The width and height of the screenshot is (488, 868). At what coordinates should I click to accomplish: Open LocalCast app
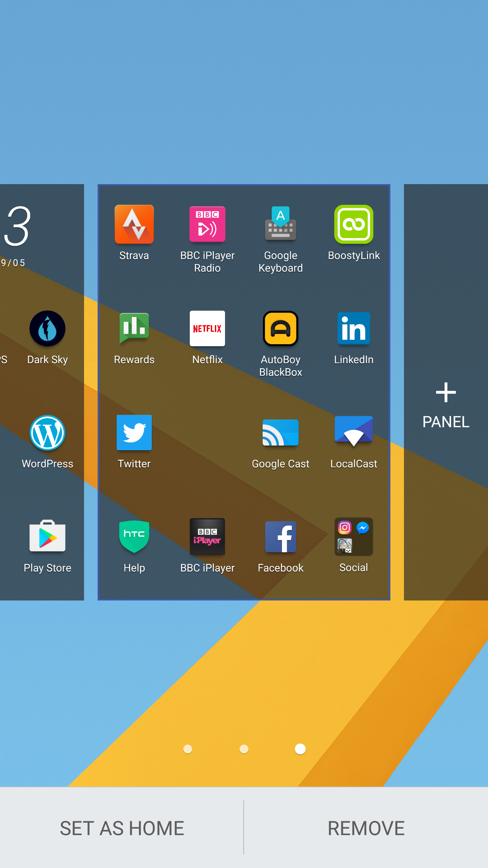tap(354, 431)
